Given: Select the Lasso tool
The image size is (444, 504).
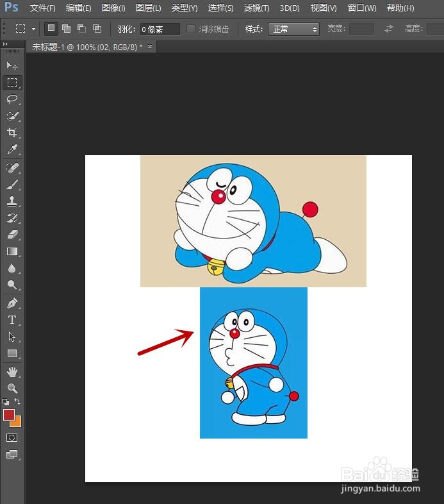Looking at the screenshot, I should (x=12, y=99).
